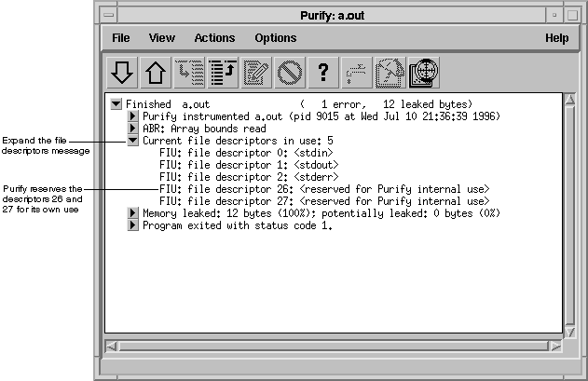Select FIU file descriptor 0 stdin row

click(x=246, y=153)
